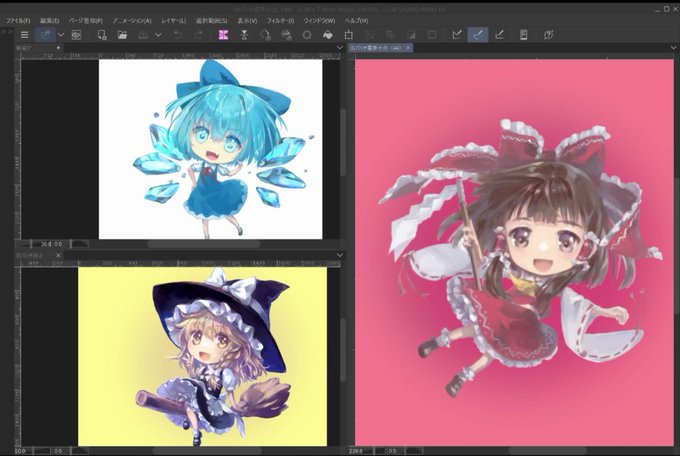680x456 pixels.
Task: Open the 選択範囲(S) menu
Action: click(212, 20)
